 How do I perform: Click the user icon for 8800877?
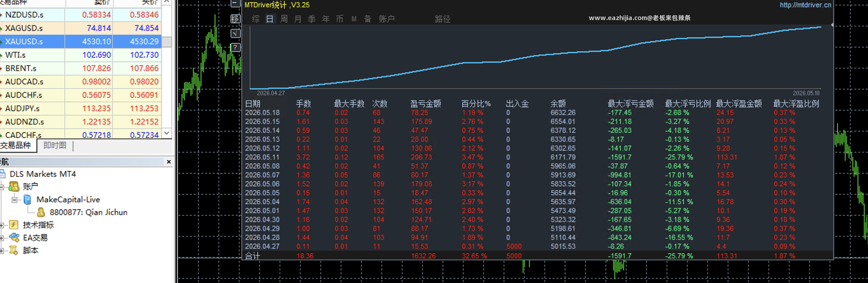click(x=41, y=212)
